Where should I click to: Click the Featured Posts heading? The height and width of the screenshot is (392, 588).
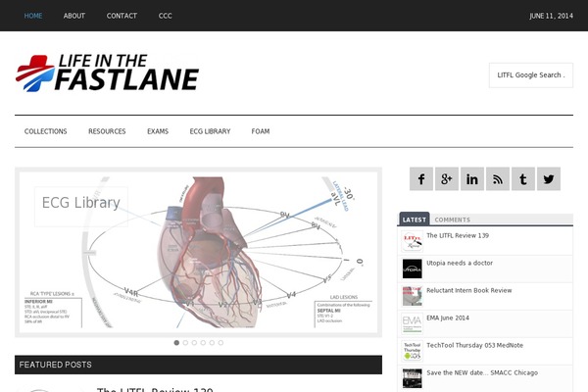point(55,365)
